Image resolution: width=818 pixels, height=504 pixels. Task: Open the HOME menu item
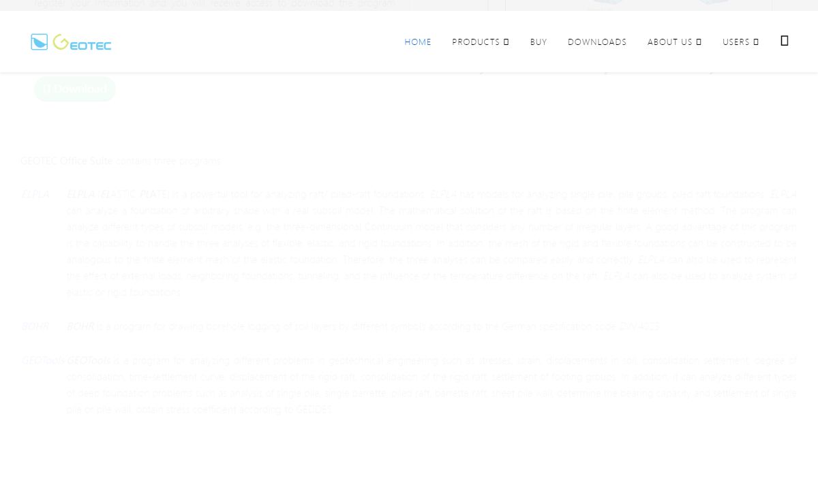[x=418, y=42]
